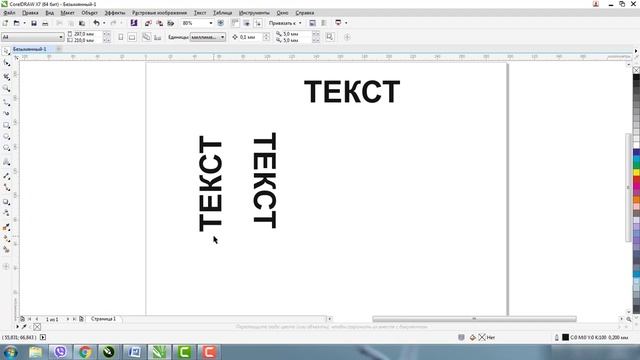
Task: Toggle show guidelines button
Action: 258,23
